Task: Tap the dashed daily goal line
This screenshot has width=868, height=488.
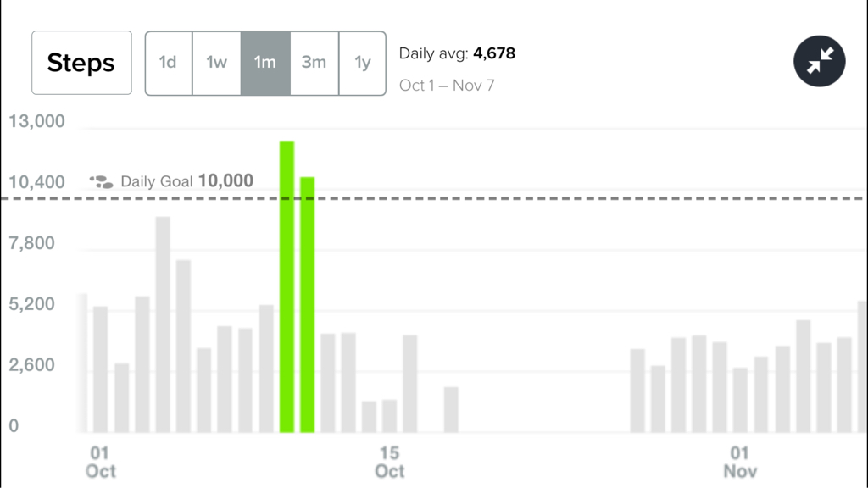Action: point(434,198)
